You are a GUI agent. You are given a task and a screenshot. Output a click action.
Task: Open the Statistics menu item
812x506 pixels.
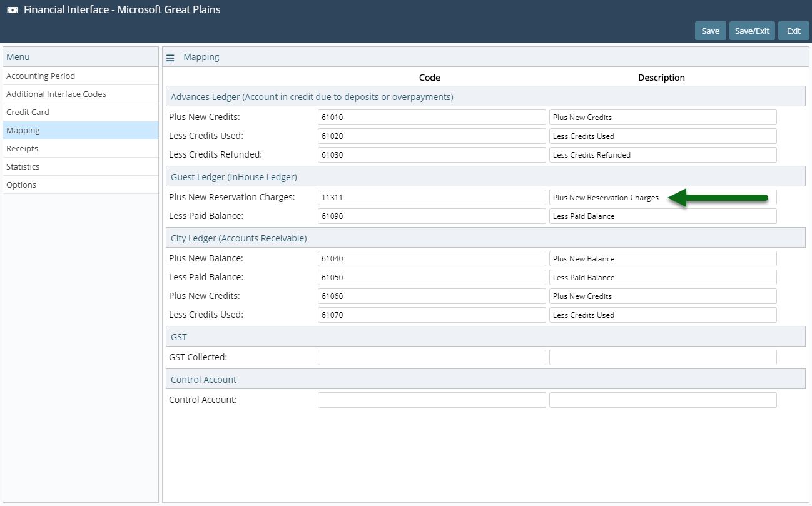(81, 166)
